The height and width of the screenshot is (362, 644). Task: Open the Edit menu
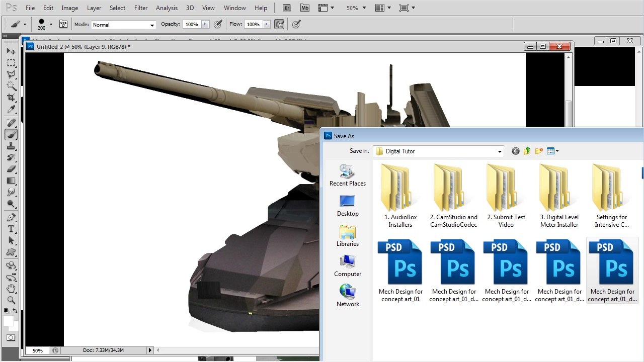[48, 8]
